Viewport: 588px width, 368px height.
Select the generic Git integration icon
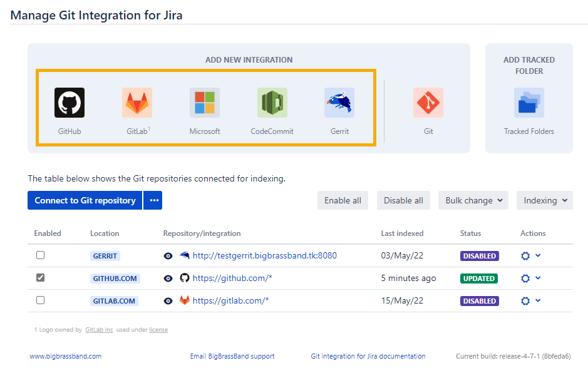click(428, 103)
